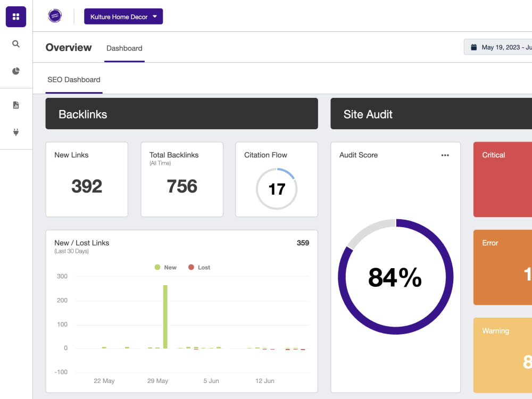Open the New Links 392 card
The width and height of the screenshot is (532, 399).
87,179
